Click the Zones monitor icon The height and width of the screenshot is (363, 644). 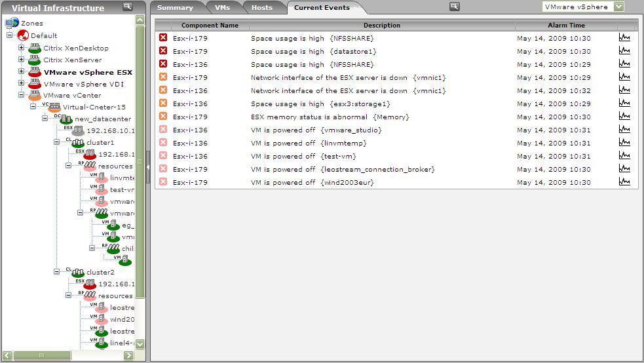(12, 23)
